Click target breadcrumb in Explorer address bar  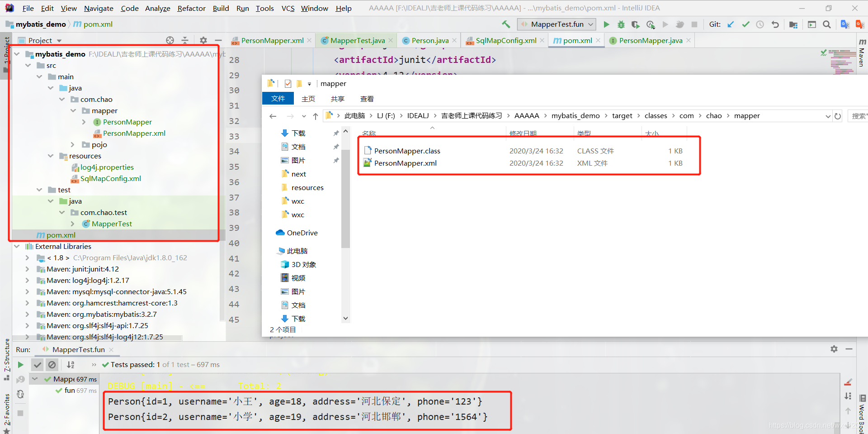pyautogui.click(x=622, y=116)
